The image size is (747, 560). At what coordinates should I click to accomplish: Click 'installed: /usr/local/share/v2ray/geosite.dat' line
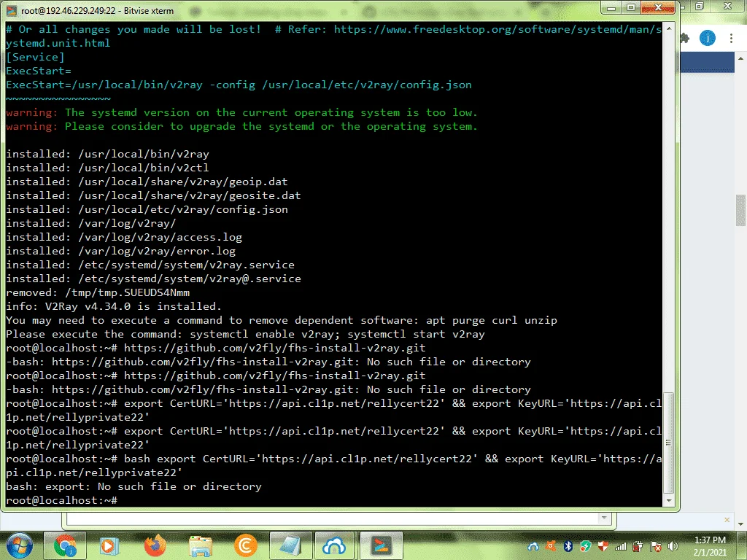click(x=153, y=195)
